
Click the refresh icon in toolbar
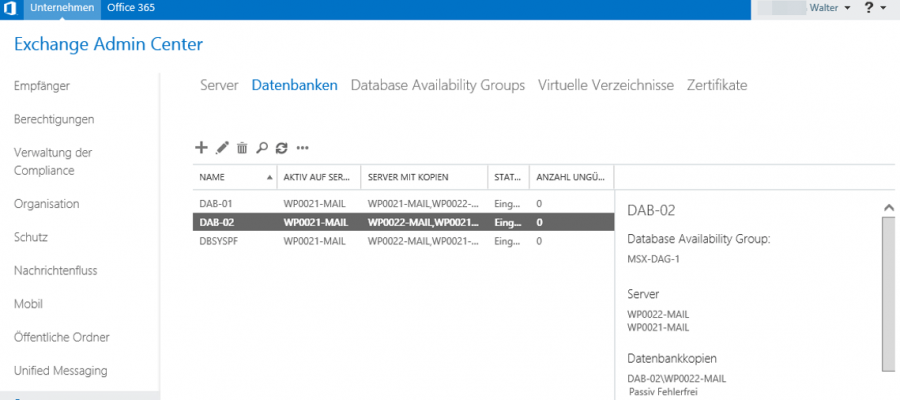tap(282, 148)
